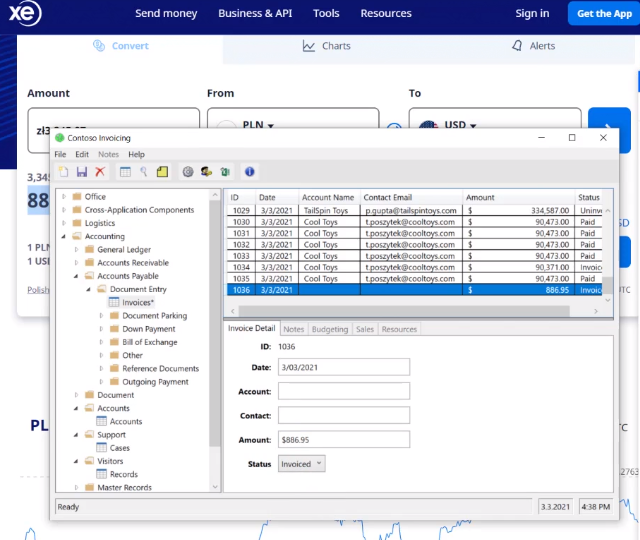Screen dimensions: 640x540
Task: Switch to the Alerts tab on XE
Action: pos(533,46)
